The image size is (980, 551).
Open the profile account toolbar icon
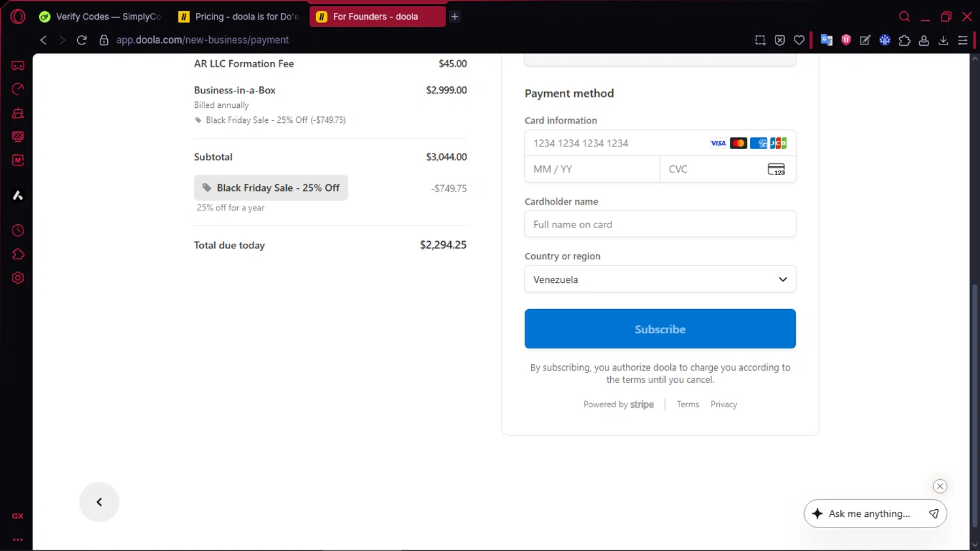[924, 40]
